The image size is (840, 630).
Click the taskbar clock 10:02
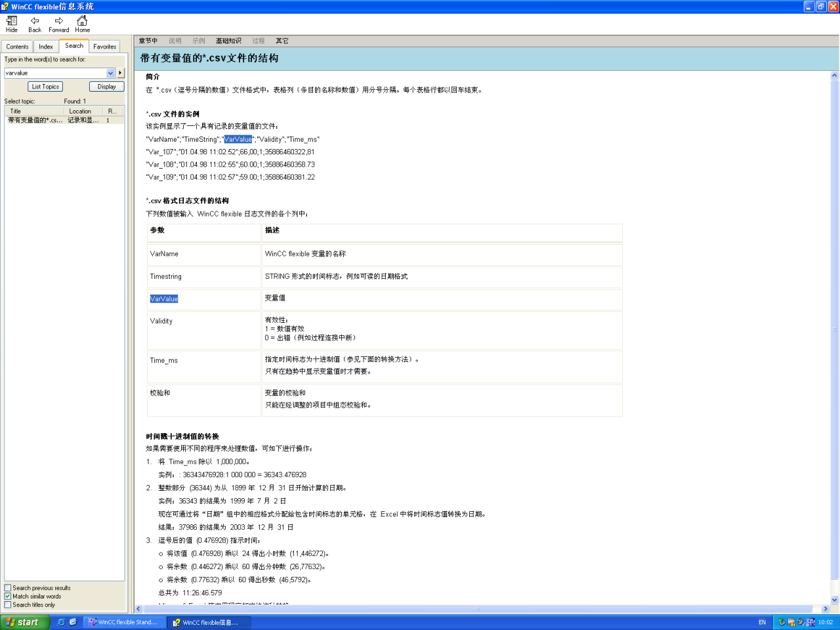click(826, 622)
